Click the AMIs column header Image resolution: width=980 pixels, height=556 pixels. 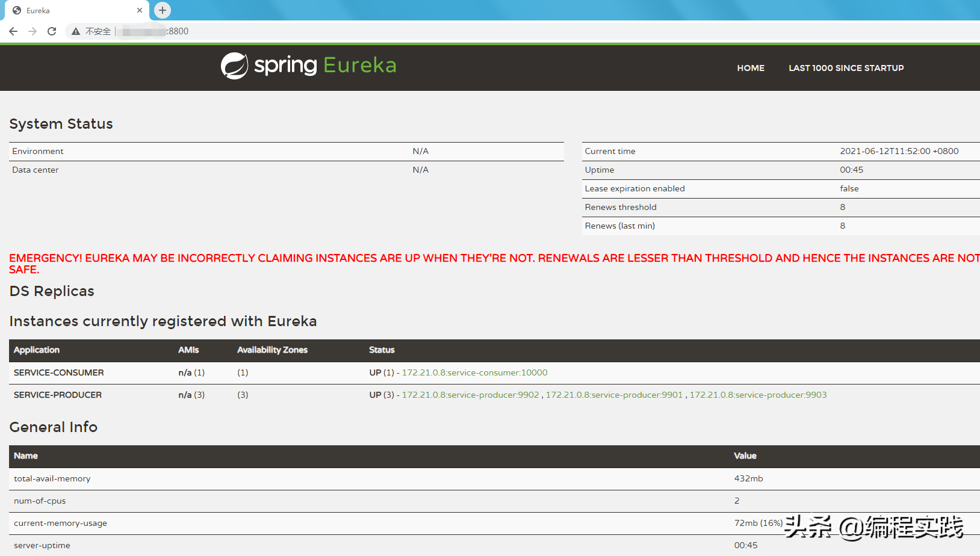coord(188,350)
